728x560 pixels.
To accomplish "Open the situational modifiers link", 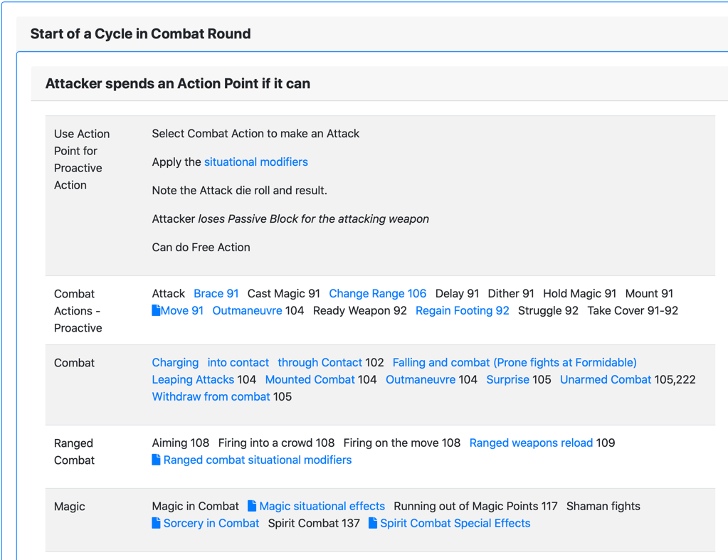I will (255, 162).
